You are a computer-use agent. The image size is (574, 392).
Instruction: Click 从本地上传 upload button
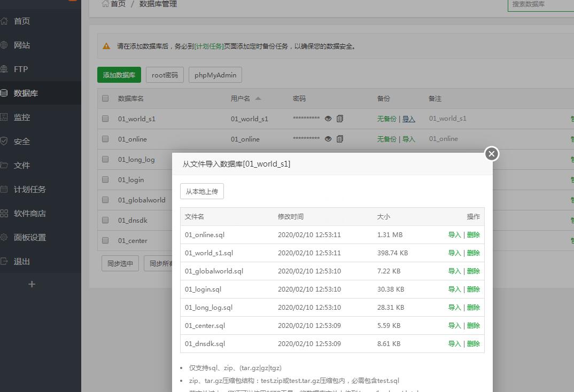[201, 191]
